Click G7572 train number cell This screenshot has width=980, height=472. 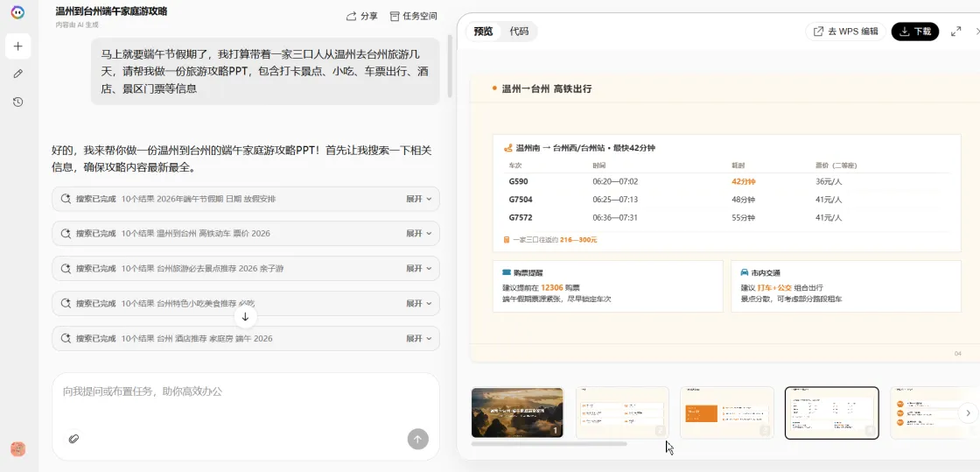[522, 218]
